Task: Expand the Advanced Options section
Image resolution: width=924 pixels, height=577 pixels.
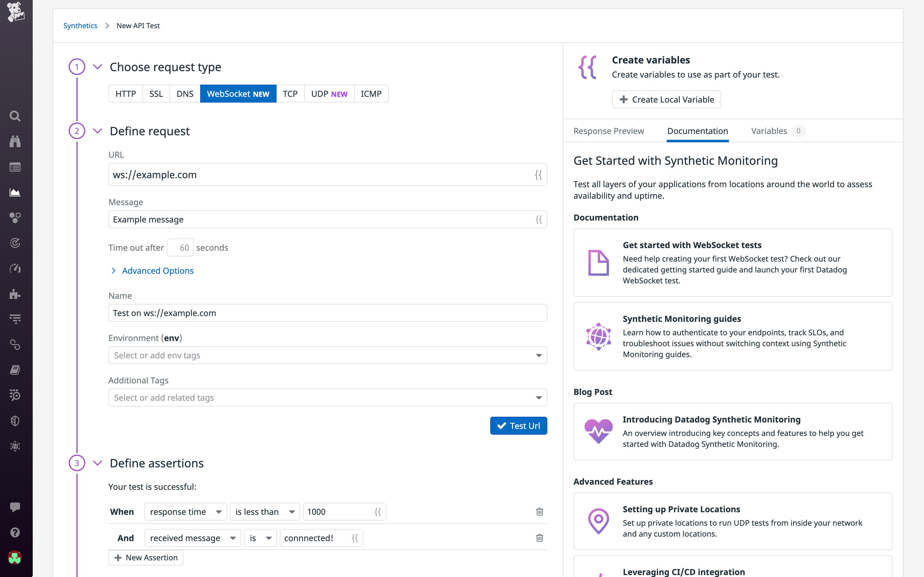Action: coord(157,271)
